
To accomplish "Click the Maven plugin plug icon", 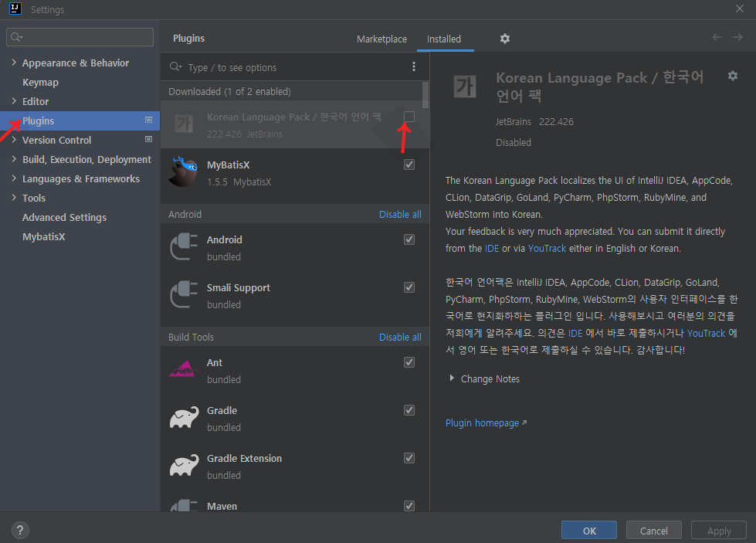I will pos(184,505).
